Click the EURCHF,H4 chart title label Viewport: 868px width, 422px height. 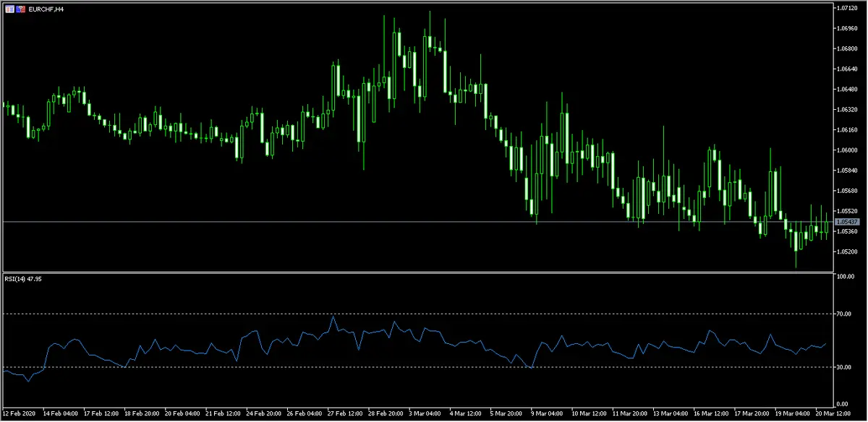click(46, 9)
